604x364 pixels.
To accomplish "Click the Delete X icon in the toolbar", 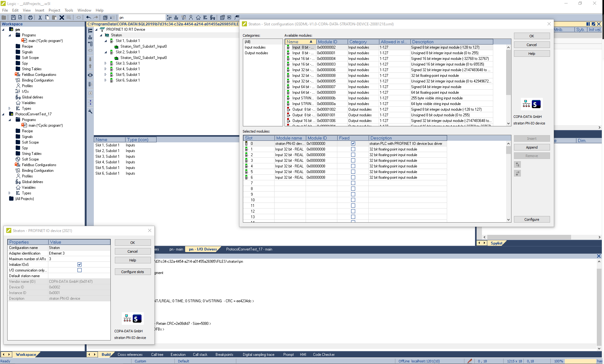I will point(62,18).
